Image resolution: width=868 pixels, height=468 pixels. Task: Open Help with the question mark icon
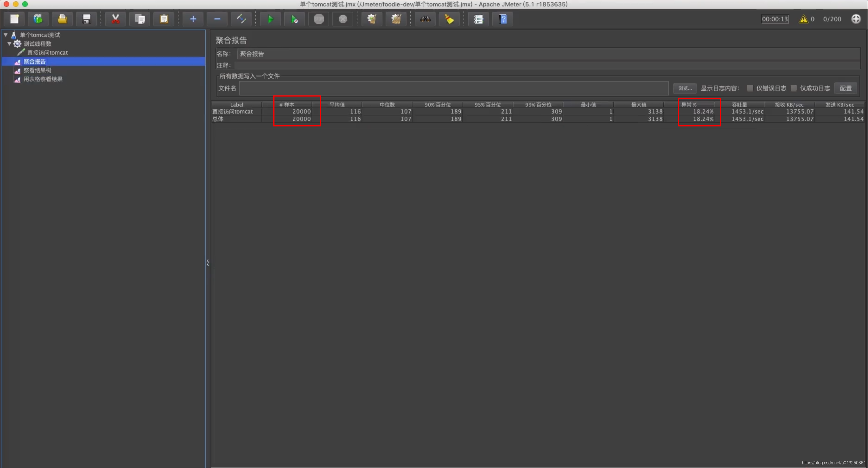(x=503, y=19)
